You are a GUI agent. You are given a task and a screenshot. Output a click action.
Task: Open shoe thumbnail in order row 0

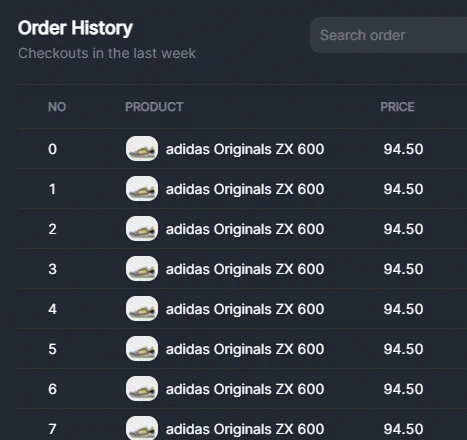coord(142,149)
